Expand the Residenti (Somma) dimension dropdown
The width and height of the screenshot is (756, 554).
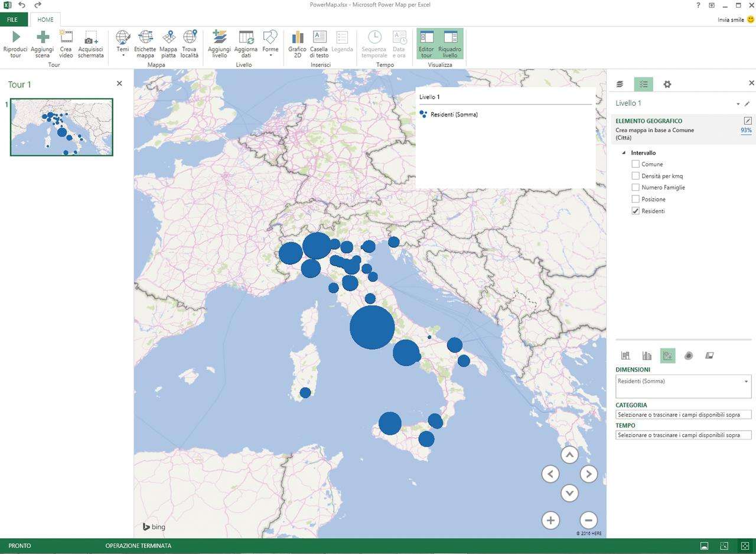coord(746,382)
